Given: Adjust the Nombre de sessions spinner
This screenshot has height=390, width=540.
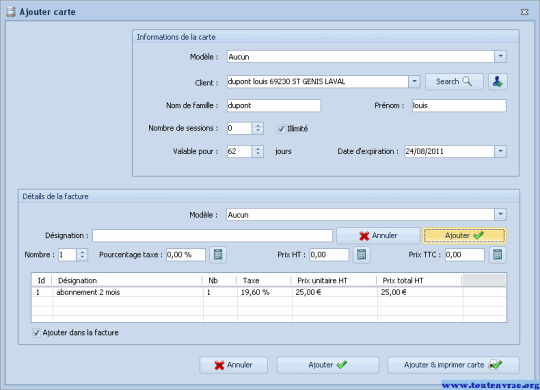Looking at the screenshot, I should pyautogui.click(x=258, y=129).
